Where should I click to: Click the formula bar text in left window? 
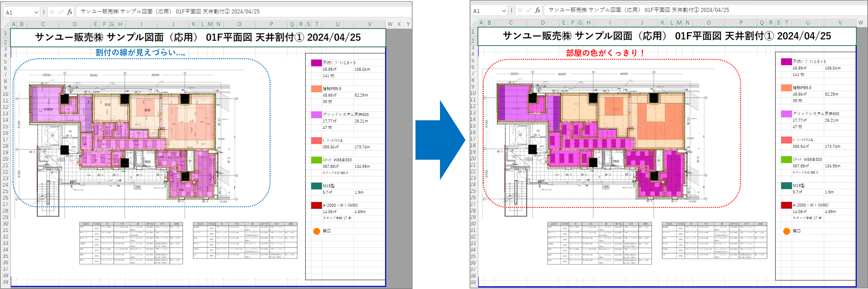coord(170,12)
